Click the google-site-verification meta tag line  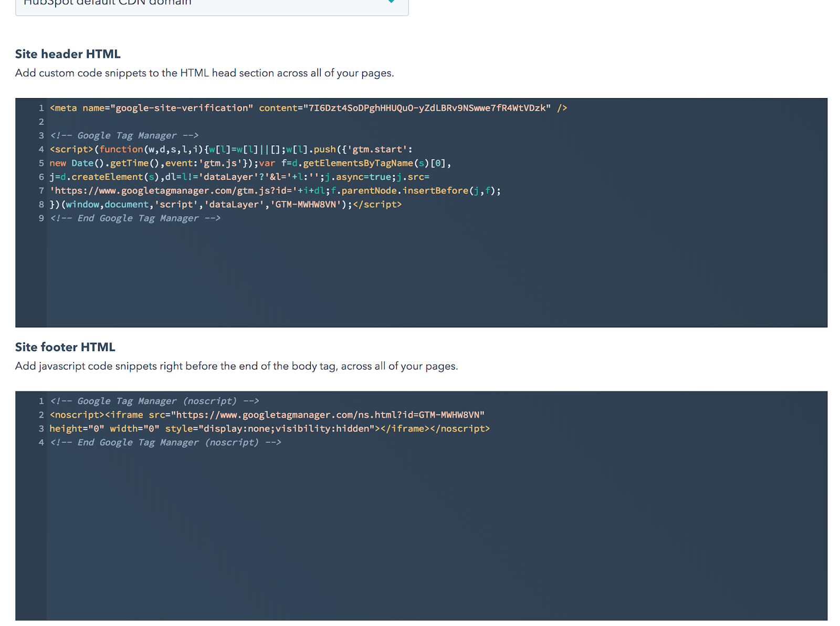click(x=308, y=108)
